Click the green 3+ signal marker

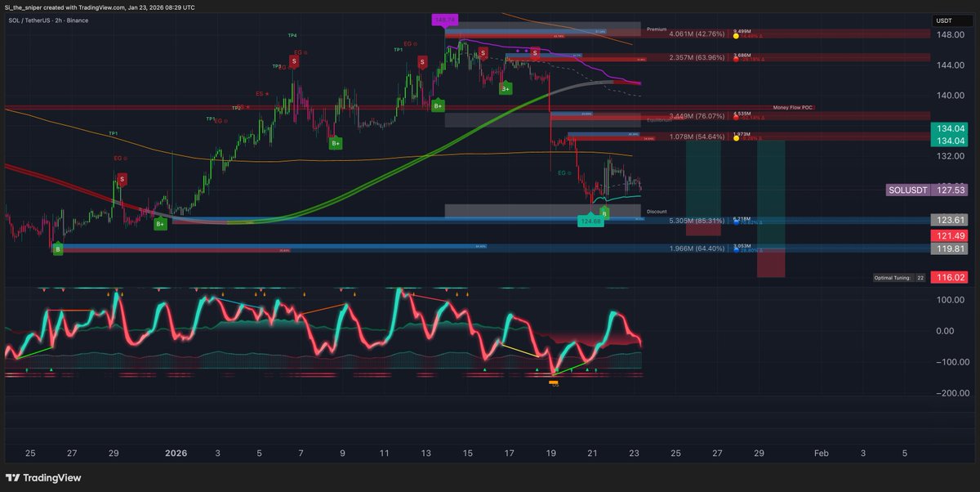coord(506,87)
